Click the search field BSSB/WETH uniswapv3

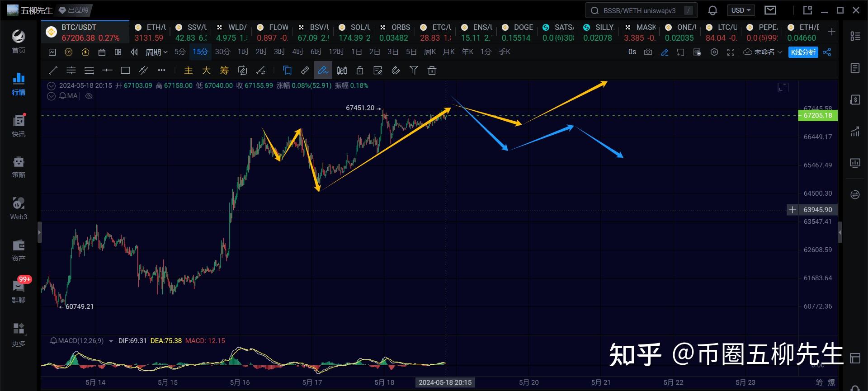(x=641, y=10)
